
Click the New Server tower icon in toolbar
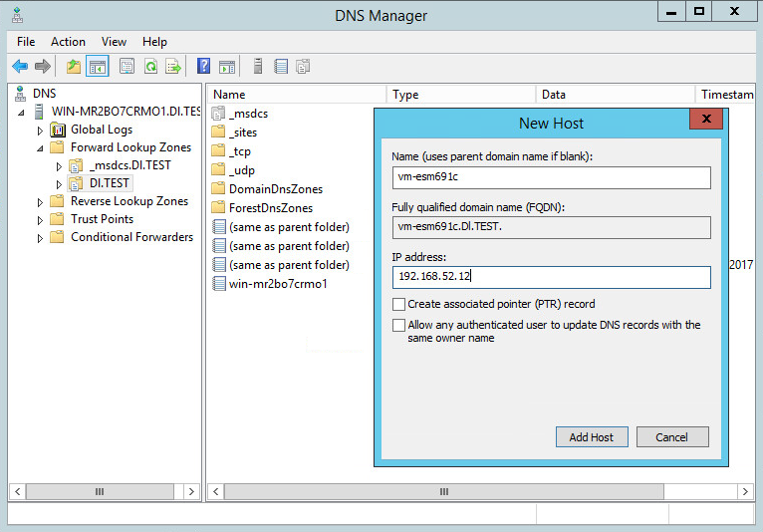click(258, 67)
